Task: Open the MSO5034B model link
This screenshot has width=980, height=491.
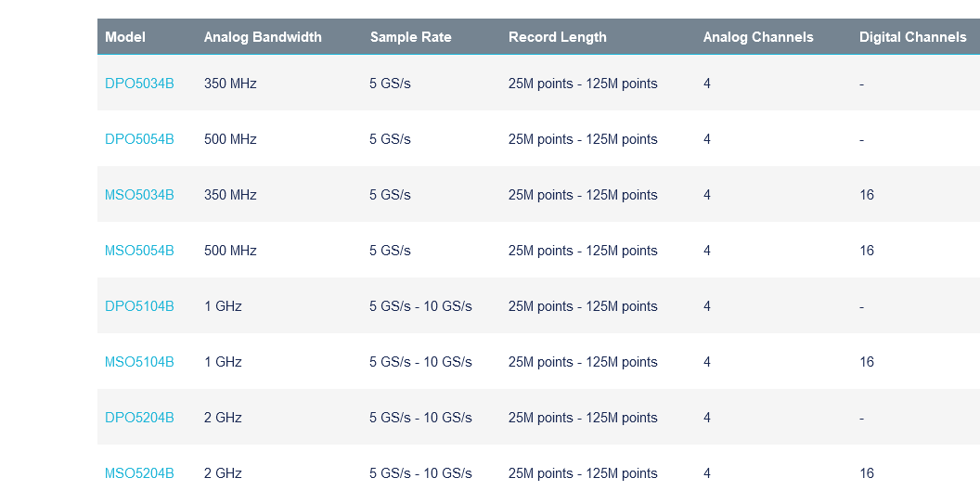Action: [139, 195]
